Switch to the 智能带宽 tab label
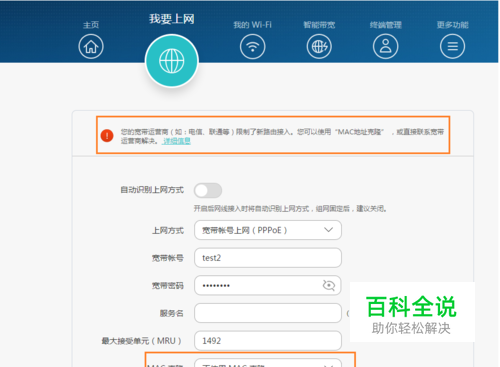Screen dimensions: 500x367 319,25
